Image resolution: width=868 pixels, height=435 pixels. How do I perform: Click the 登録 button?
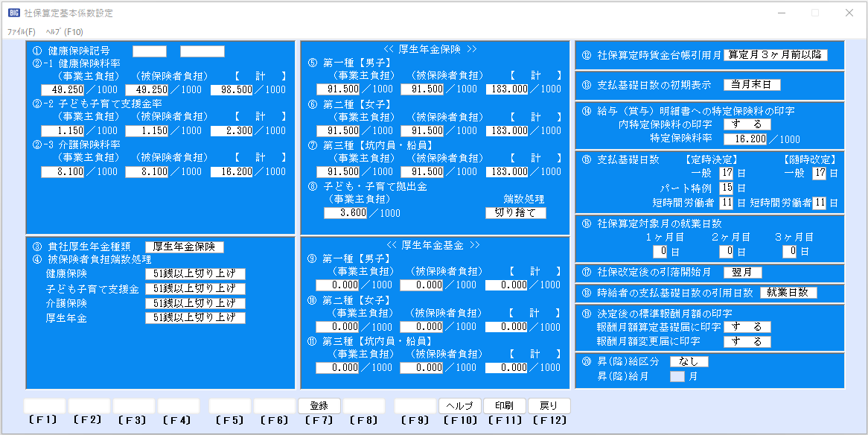(319, 406)
